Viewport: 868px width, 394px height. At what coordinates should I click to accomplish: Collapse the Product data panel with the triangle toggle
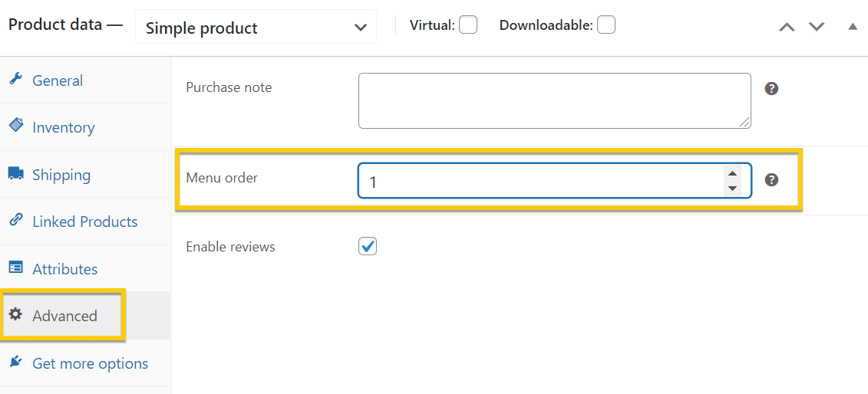pos(853,27)
